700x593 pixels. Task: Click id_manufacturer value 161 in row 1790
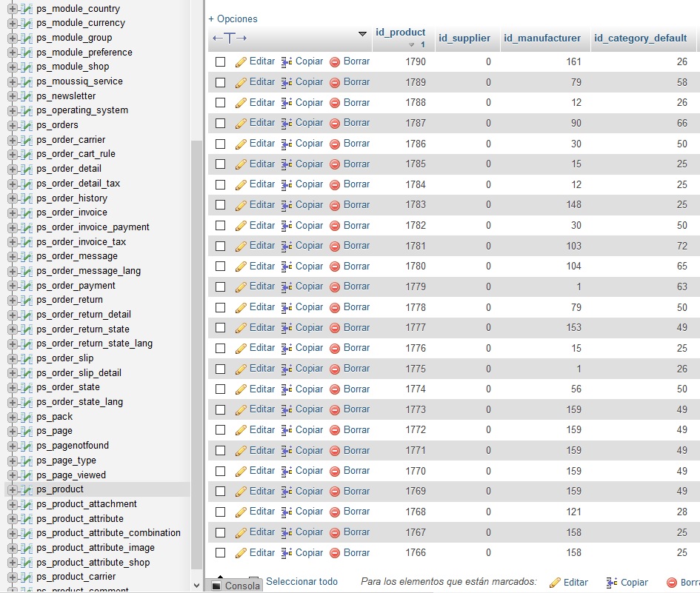tap(573, 61)
